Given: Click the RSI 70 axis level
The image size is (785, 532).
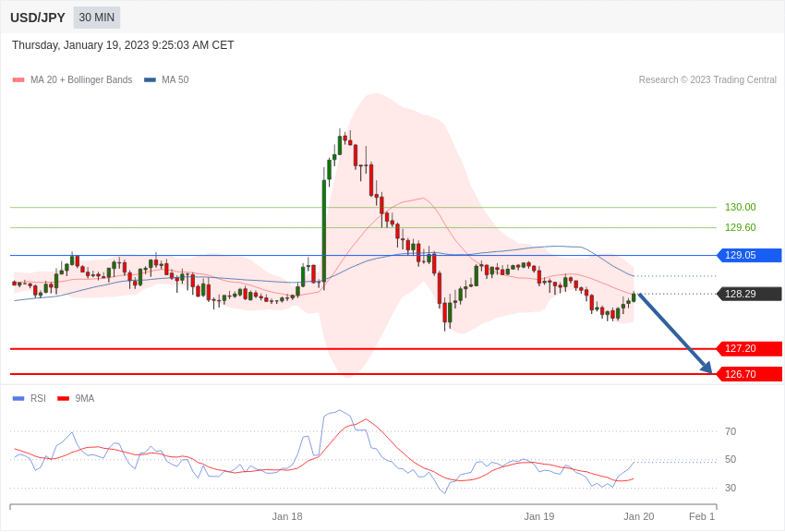Looking at the screenshot, I should point(731,431).
